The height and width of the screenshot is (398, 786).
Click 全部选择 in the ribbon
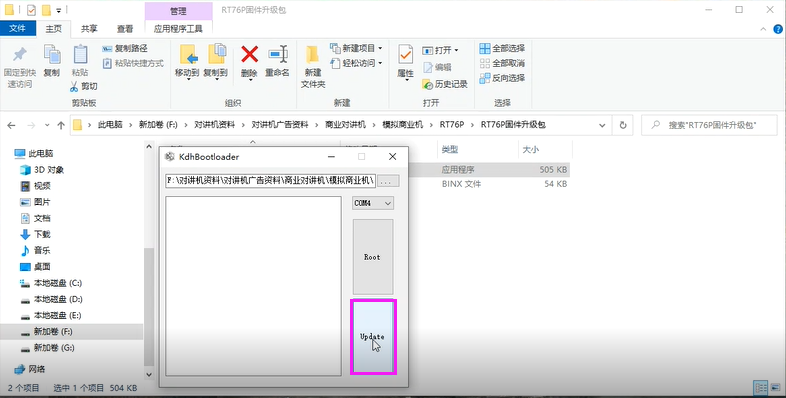pos(502,48)
